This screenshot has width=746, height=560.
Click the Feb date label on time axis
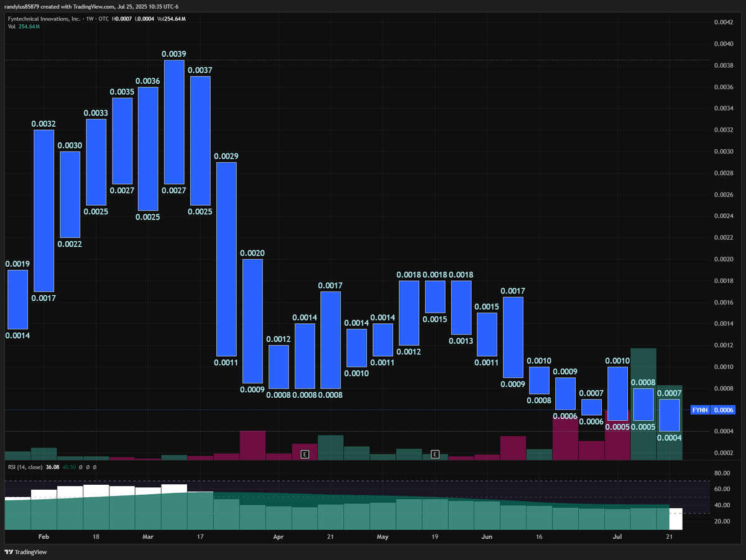point(44,536)
